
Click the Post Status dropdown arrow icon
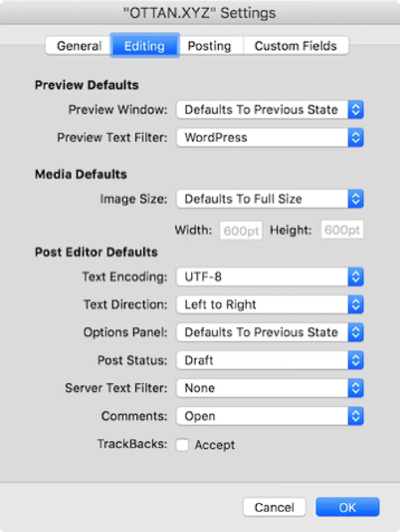pyautogui.click(x=355, y=360)
